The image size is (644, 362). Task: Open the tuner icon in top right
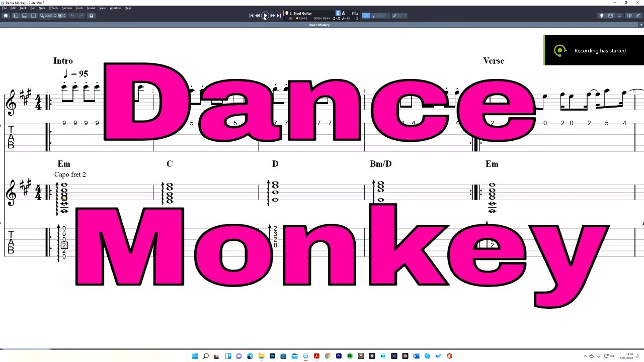[629, 16]
